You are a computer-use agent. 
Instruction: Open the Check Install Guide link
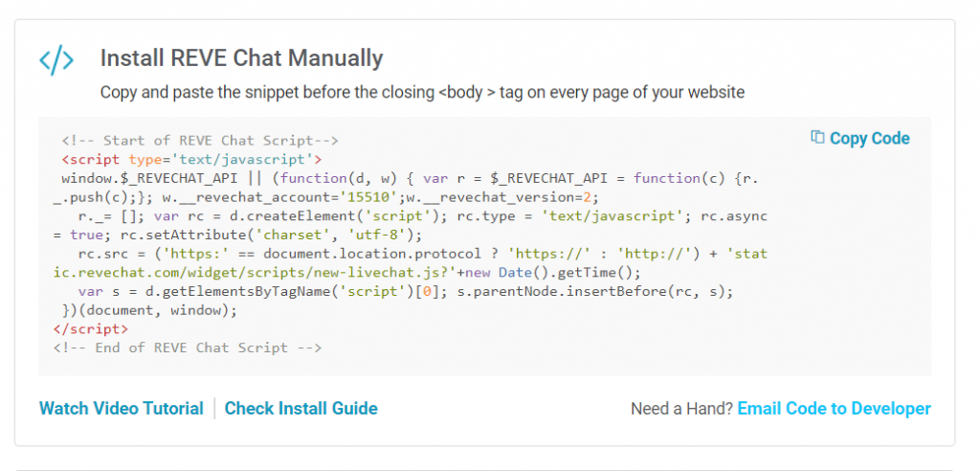[x=301, y=409]
